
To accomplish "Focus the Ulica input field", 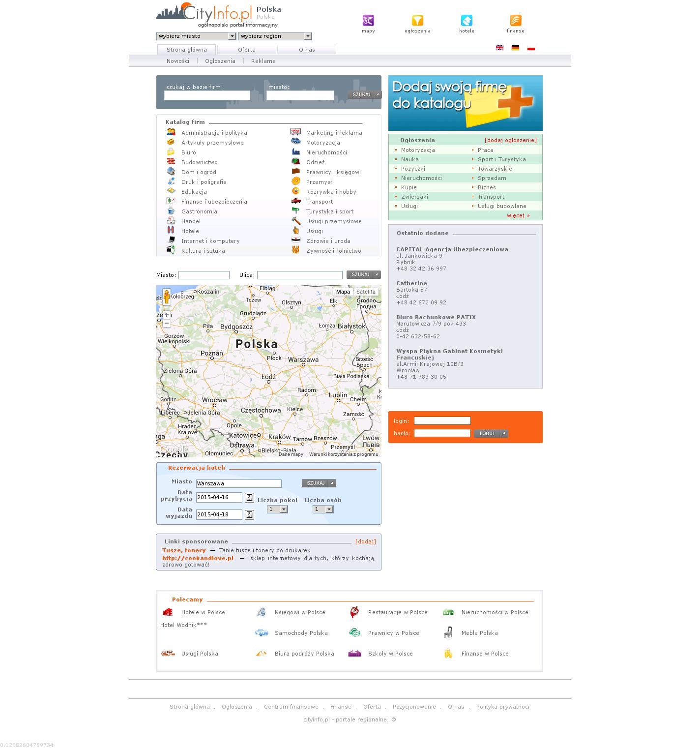I will coord(300,275).
